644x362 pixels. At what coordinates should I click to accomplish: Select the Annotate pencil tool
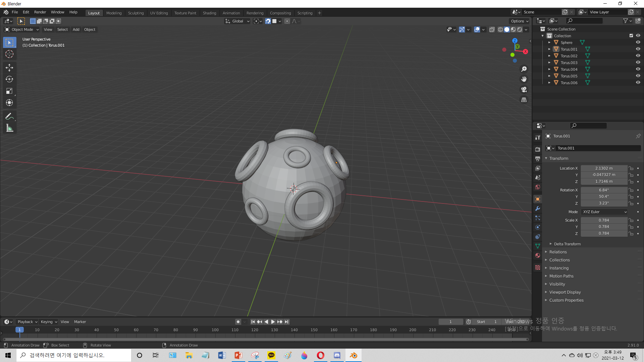(x=9, y=117)
